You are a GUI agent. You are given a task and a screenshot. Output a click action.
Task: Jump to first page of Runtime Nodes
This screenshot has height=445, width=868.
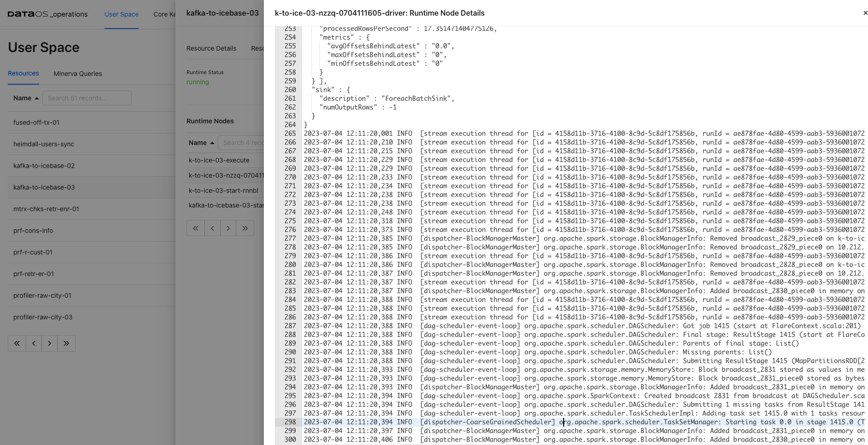[x=196, y=228]
